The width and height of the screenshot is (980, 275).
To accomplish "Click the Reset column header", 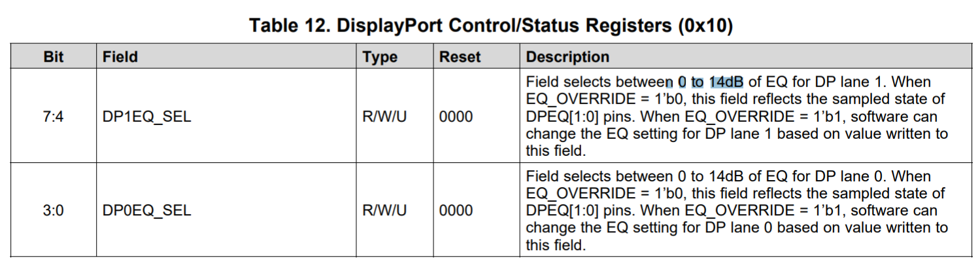I will [x=460, y=57].
